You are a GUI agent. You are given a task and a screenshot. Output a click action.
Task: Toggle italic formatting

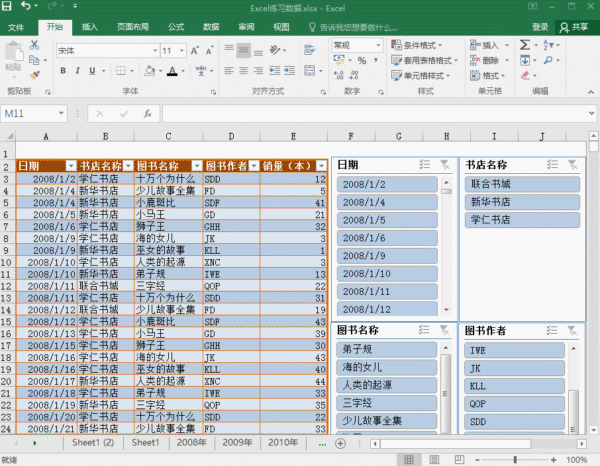(78, 71)
